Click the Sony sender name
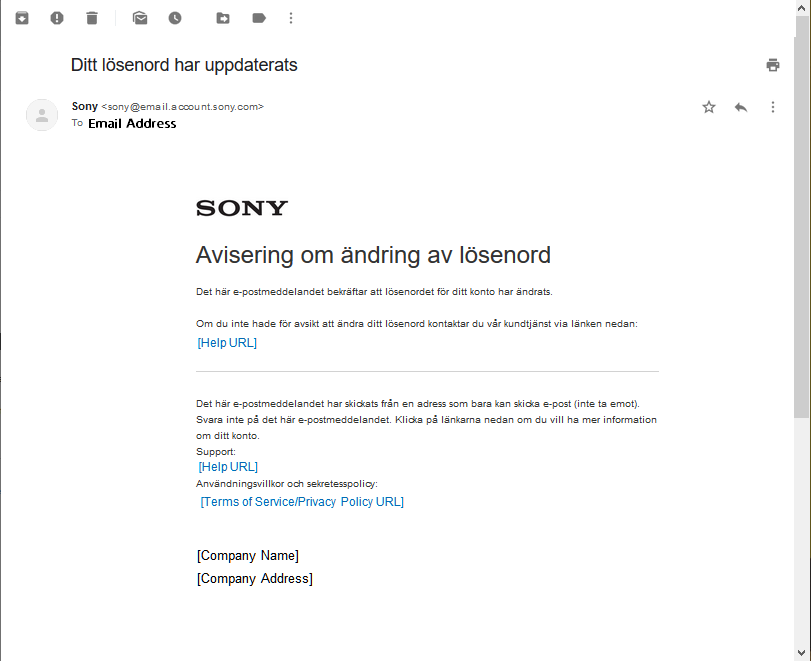 [85, 106]
